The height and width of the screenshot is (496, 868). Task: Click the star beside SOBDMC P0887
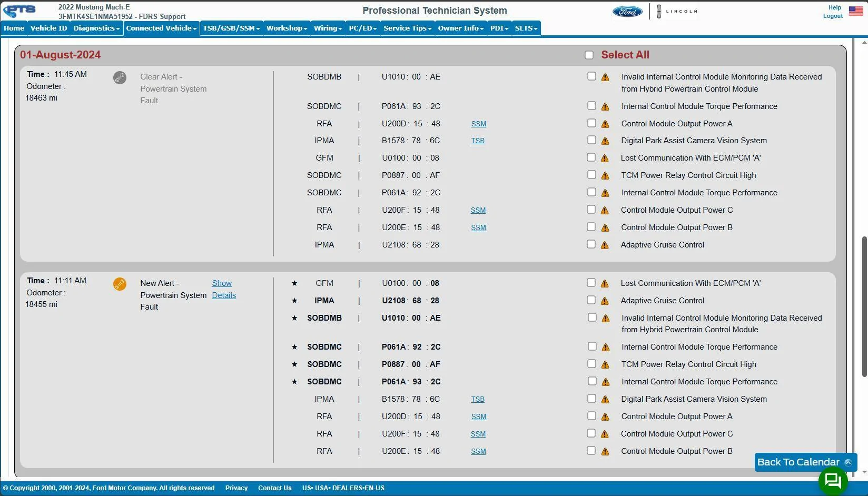(294, 364)
